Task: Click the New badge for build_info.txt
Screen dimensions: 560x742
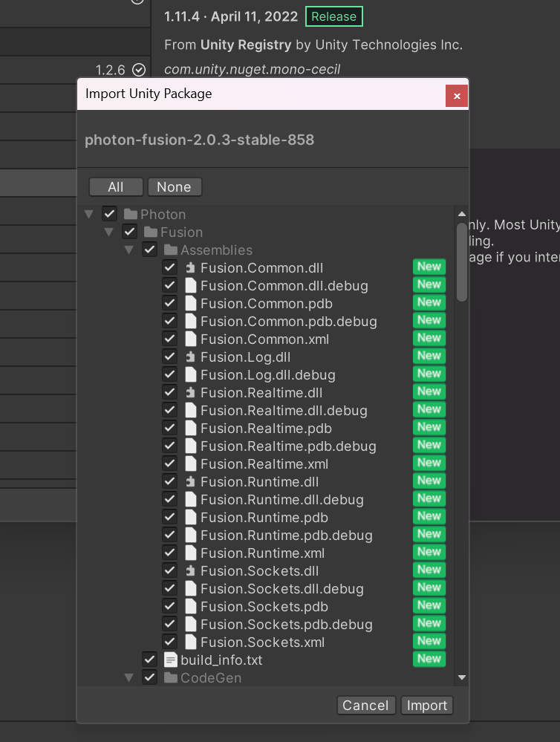Action: [429, 659]
